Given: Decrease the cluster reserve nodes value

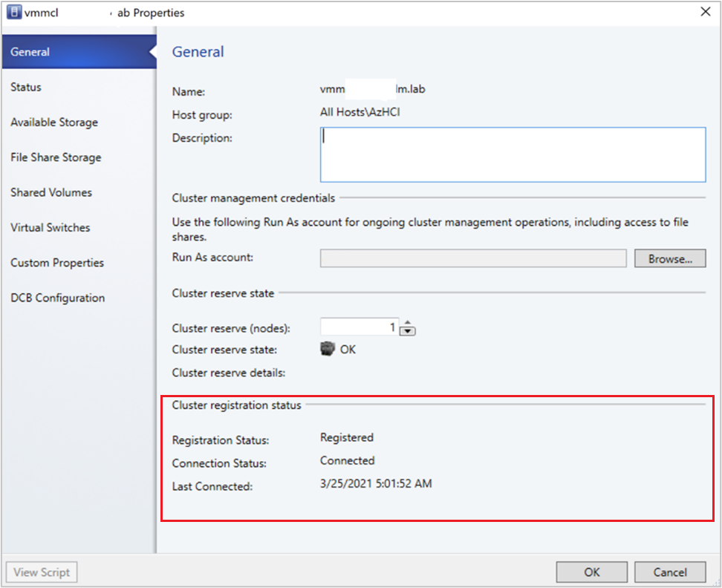Looking at the screenshot, I should coord(407,331).
